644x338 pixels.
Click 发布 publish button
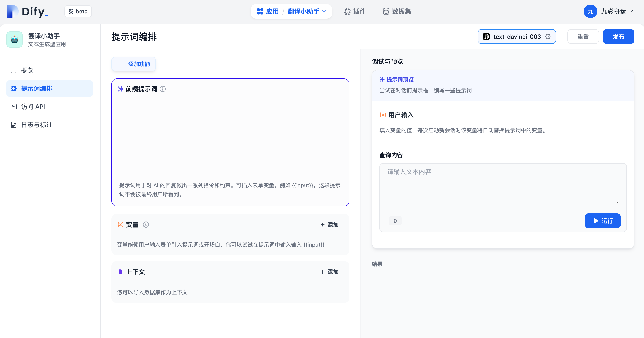[618, 37]
